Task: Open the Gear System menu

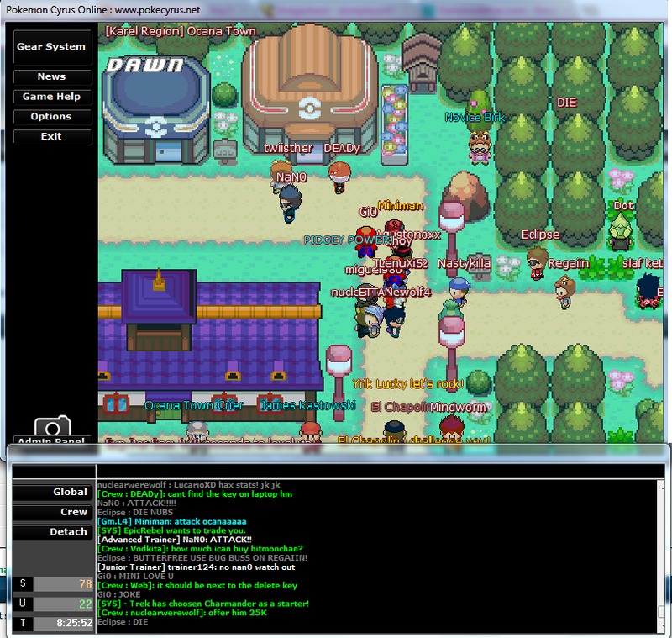Action: click(52, 47)
